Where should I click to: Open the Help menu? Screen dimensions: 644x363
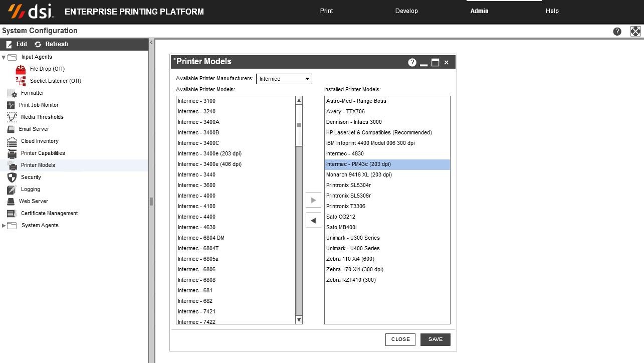point(552,11)
